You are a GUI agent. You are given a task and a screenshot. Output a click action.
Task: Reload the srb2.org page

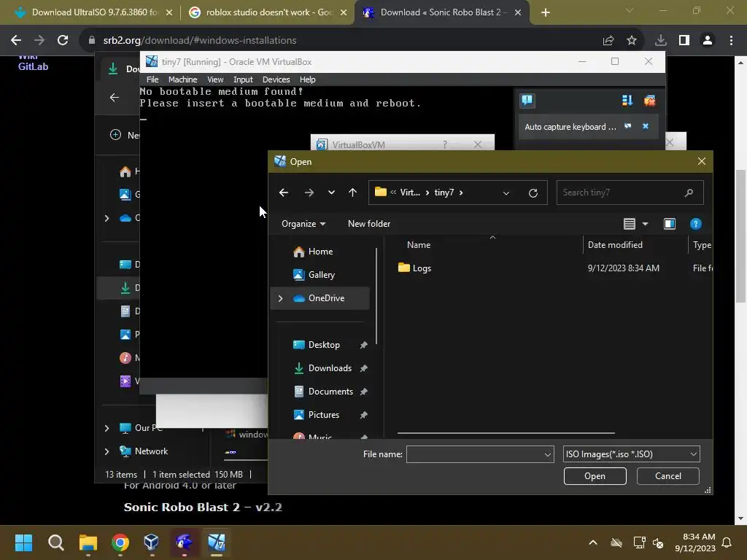(x=63, y=41)
